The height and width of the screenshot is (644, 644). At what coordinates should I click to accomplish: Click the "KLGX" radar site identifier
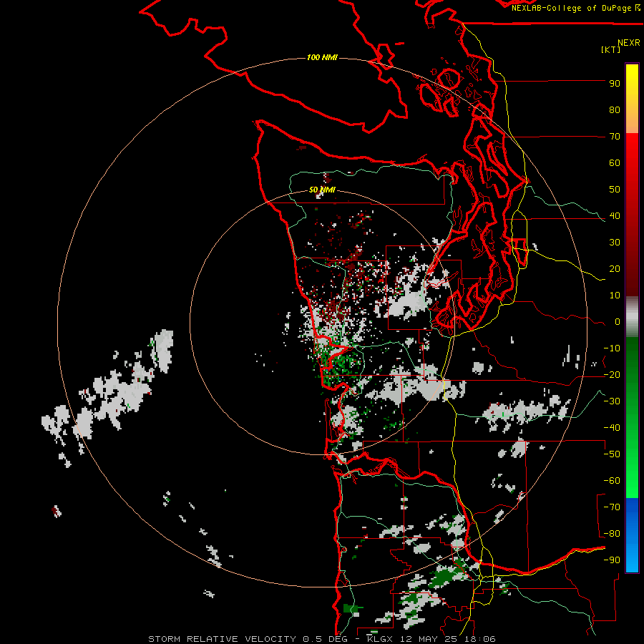point(380,639)
